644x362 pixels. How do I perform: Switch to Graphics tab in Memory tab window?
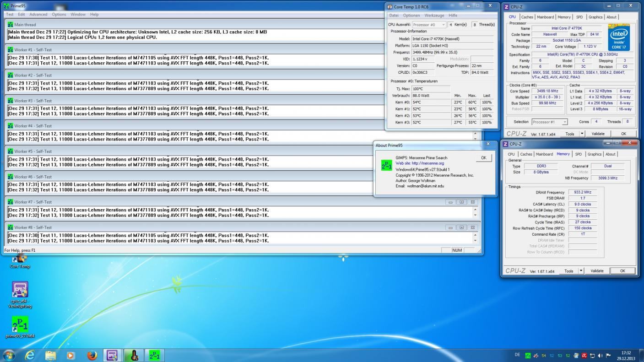tap(595, 154)
